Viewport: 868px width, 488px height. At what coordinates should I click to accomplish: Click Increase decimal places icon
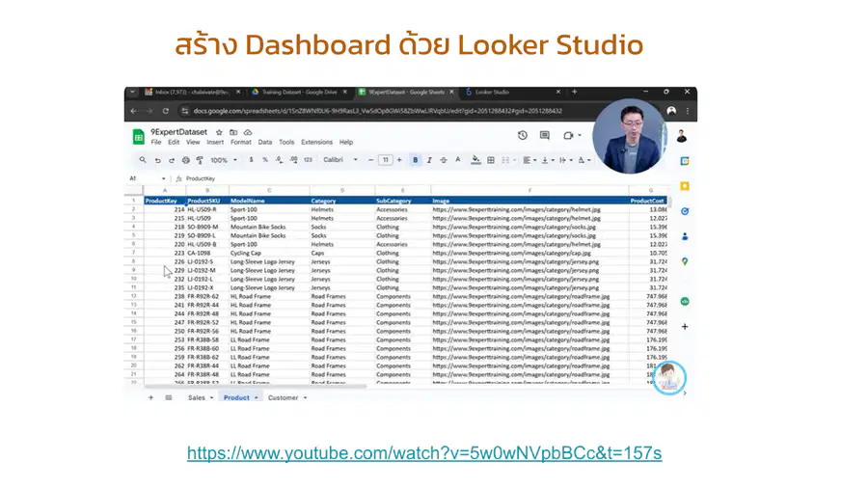pyautogui.click(x=293, y=160)
